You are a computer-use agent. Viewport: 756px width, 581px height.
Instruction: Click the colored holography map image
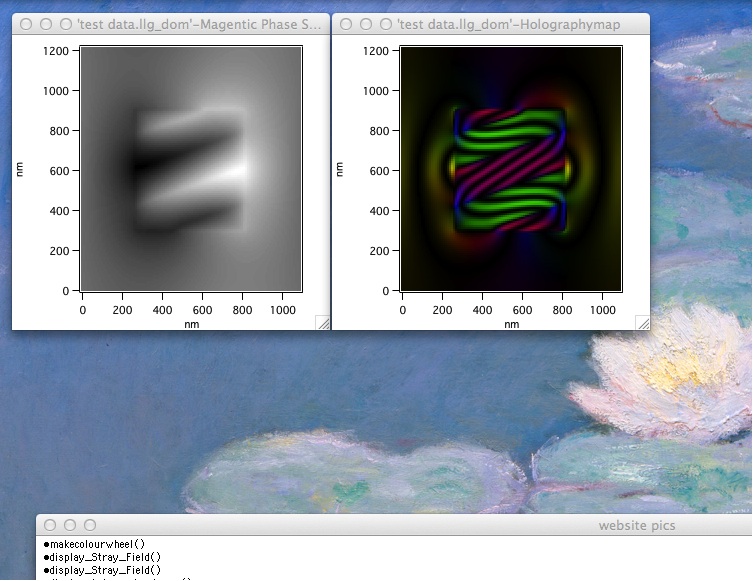[511, 169]
